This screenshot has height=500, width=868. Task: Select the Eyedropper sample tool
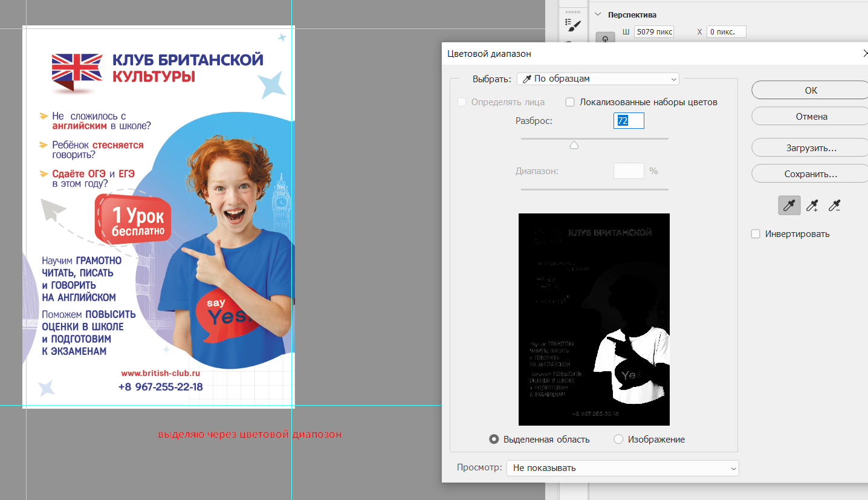789,206
